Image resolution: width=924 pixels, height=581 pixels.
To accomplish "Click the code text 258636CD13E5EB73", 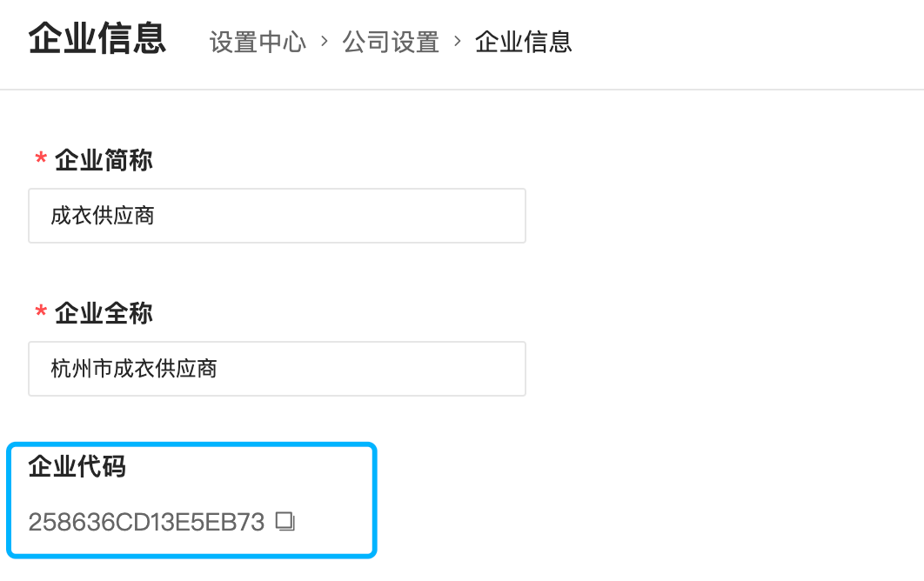I will coord(146,522).
